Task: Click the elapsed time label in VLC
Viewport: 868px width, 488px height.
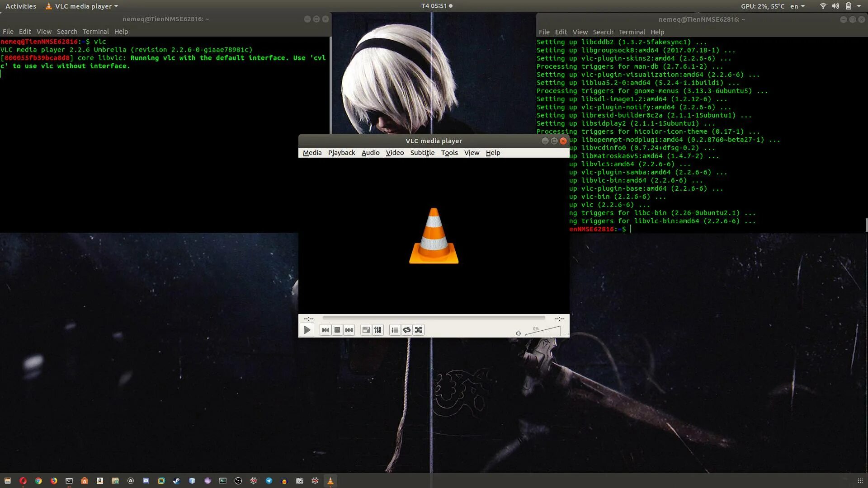Action: 308,319
